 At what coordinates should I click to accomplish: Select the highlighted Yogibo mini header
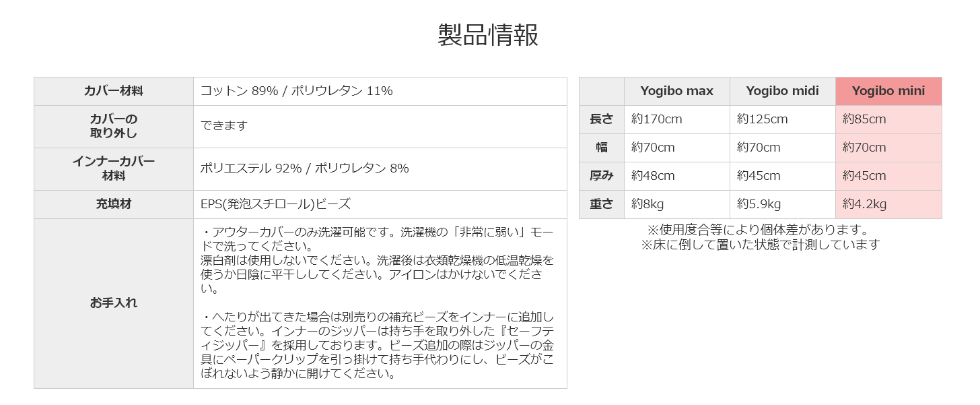(x=888, y=91)
